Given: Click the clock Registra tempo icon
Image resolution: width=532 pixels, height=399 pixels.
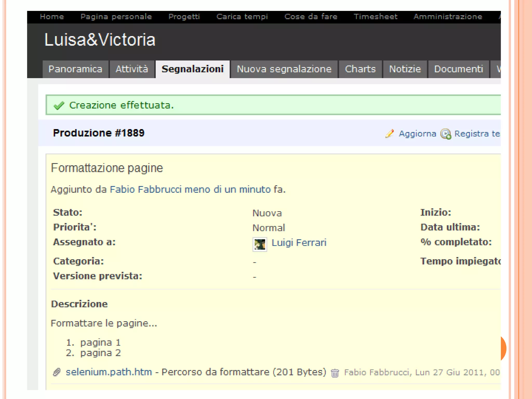Looking at the screenshot, I should [x=446, y=134].
